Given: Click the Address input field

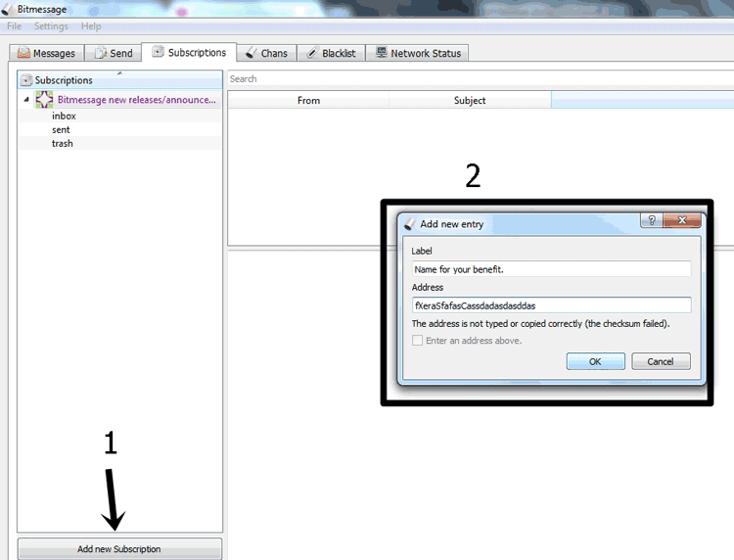Looking at the screenshot, I should click(x=551, y=305).
